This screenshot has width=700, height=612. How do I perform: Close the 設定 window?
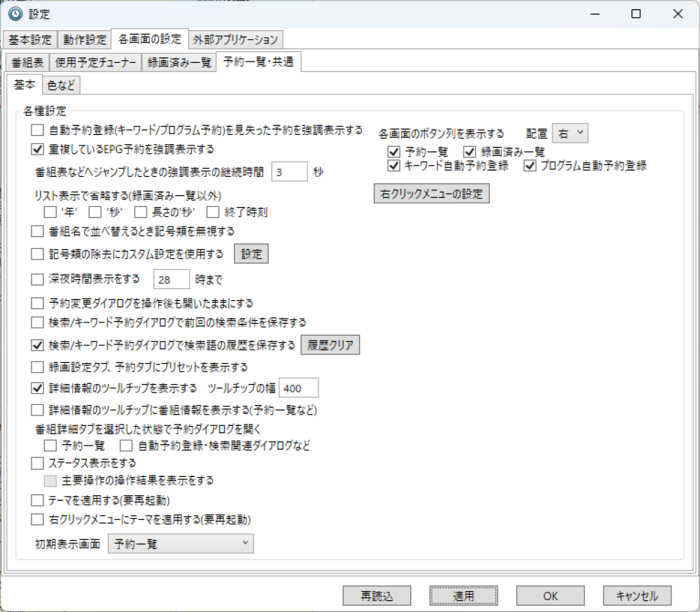pos(678,14)
